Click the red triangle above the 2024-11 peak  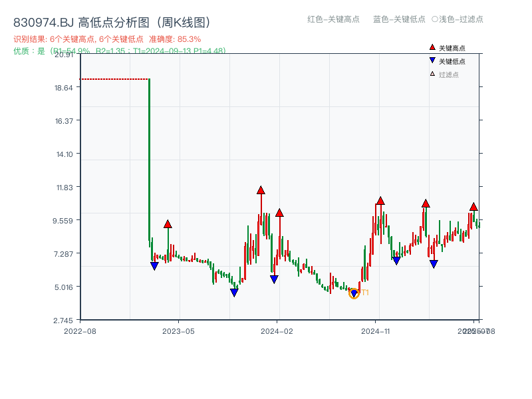click(x=380, y=199)
